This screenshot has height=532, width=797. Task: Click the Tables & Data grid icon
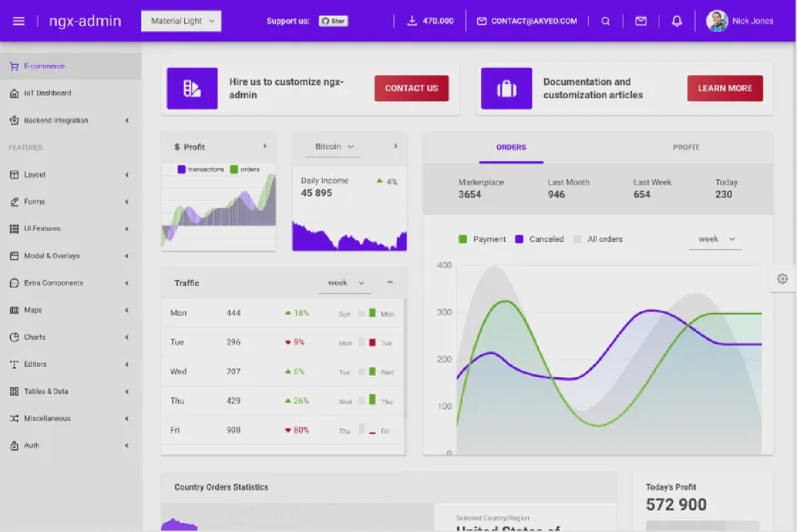click(14, 391)
